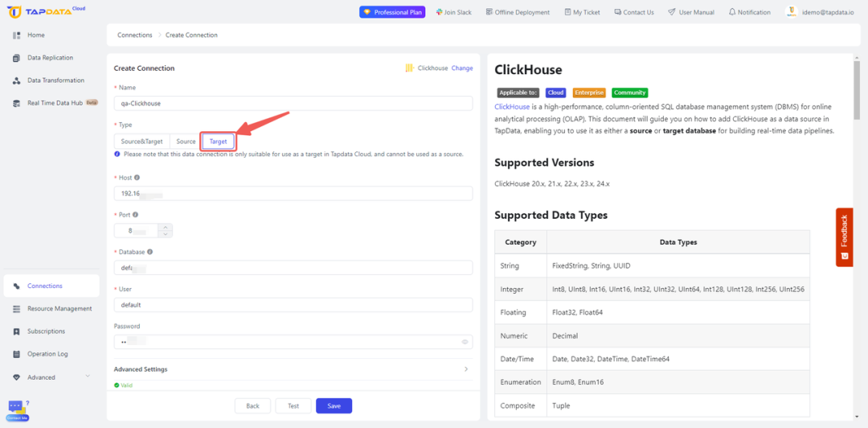Click the diamond icon on Professional Plan

pos(366,12)
